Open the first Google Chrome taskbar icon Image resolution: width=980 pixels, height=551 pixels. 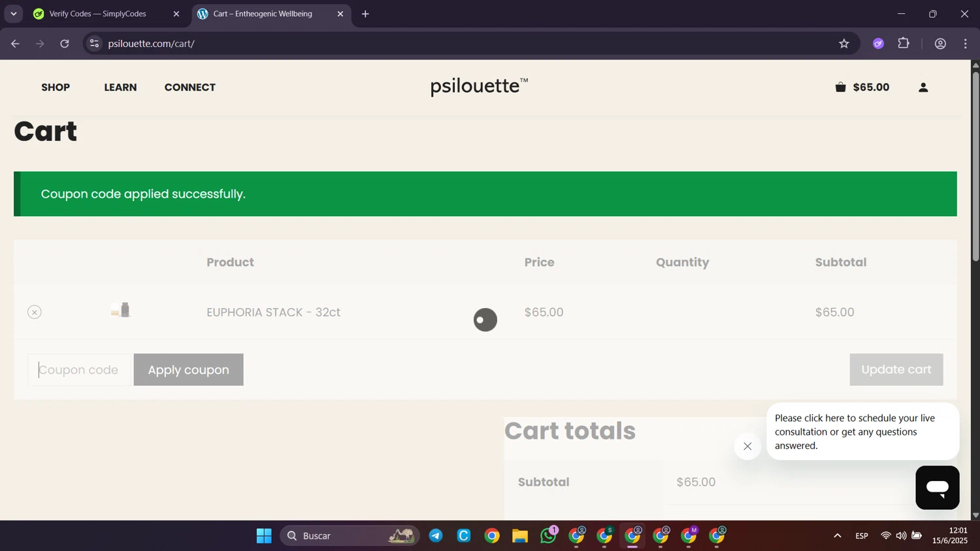coord(492,536)
